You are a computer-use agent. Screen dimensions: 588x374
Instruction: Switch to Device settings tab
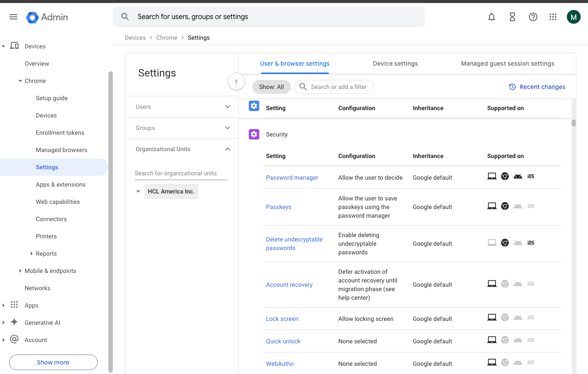[x=395, y=63]
